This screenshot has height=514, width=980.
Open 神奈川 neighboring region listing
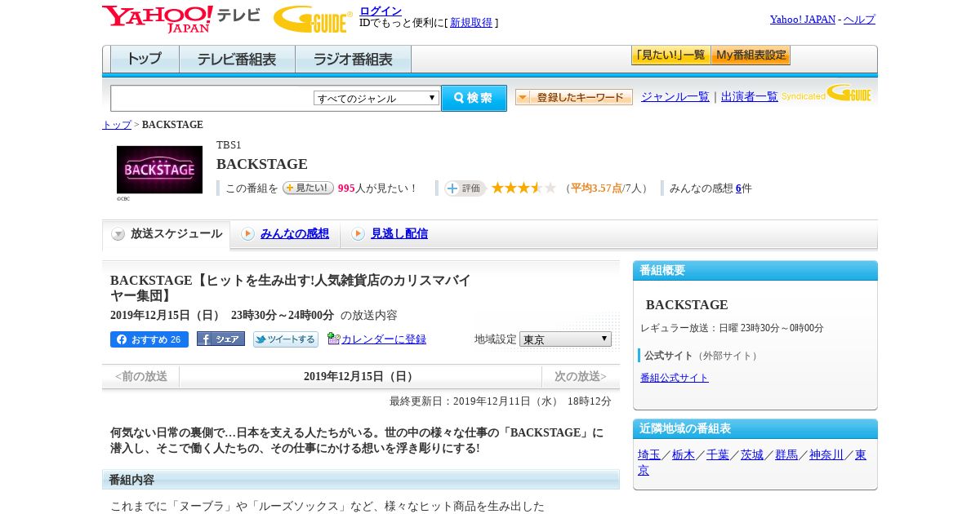(x=826, y=454)
